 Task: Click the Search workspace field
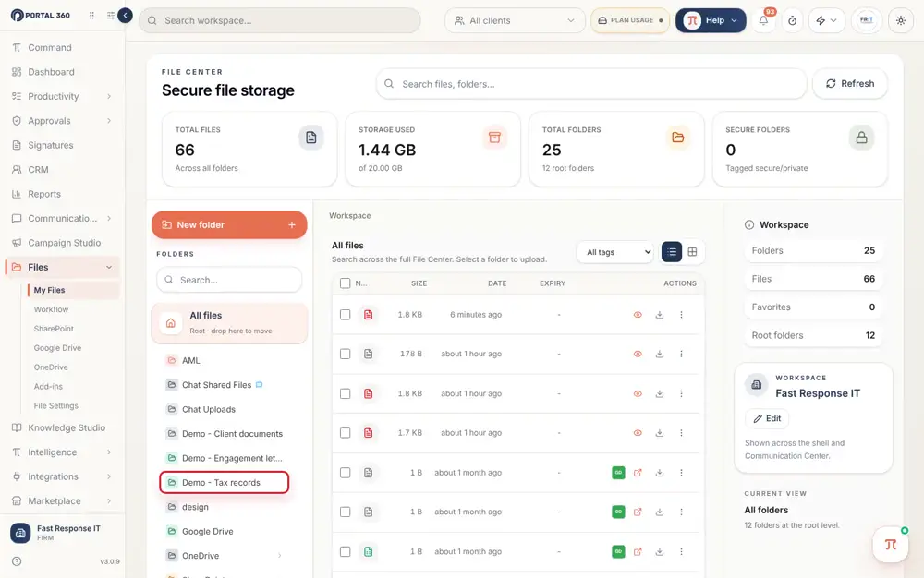[279, 20]
